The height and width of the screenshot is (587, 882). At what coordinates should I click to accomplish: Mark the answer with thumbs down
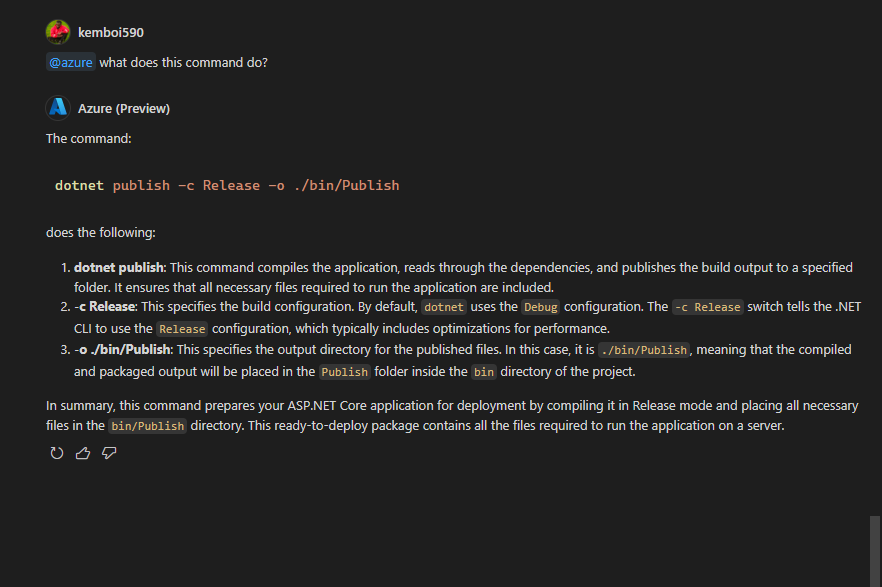109,453
